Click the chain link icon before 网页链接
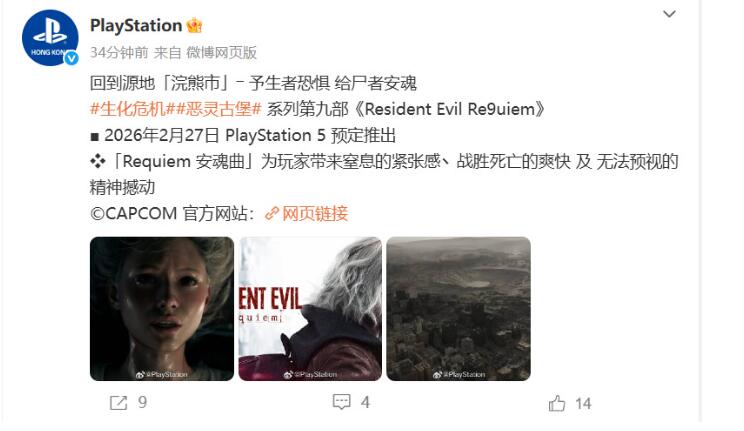Screen dimensions: 744x431 [272, 214]
